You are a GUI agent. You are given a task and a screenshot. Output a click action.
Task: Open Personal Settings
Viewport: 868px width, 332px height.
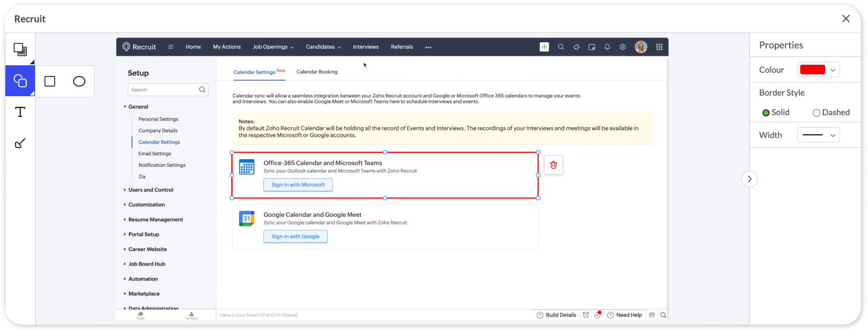[158, 119]
